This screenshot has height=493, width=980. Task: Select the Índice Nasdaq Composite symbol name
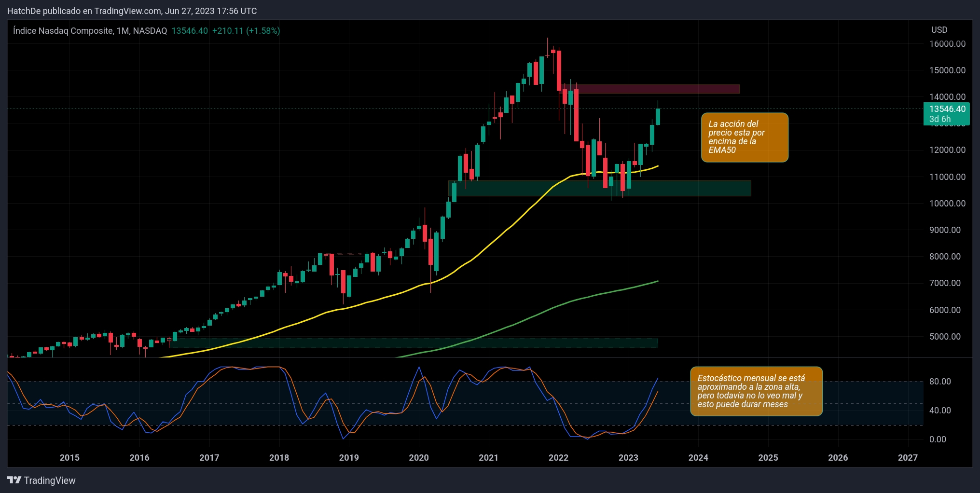tap(63, 30)
